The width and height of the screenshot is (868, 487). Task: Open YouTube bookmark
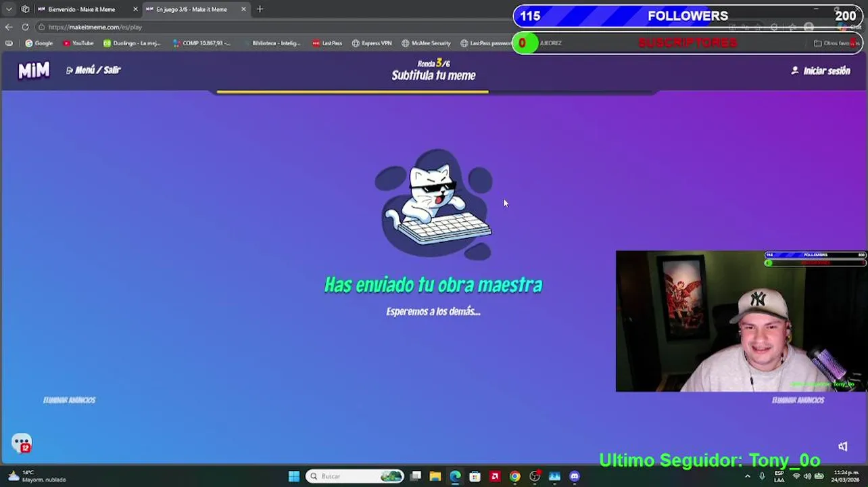click(78, 43)
